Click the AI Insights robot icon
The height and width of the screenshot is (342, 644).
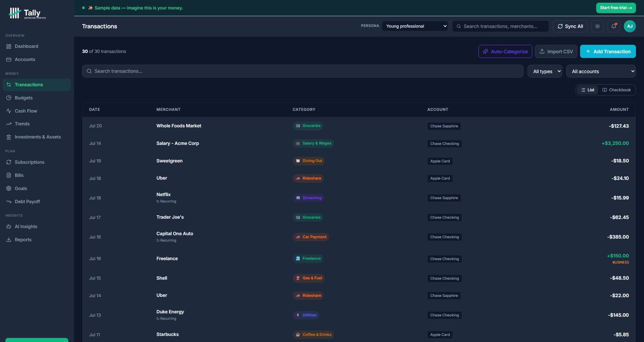[9, 227]
